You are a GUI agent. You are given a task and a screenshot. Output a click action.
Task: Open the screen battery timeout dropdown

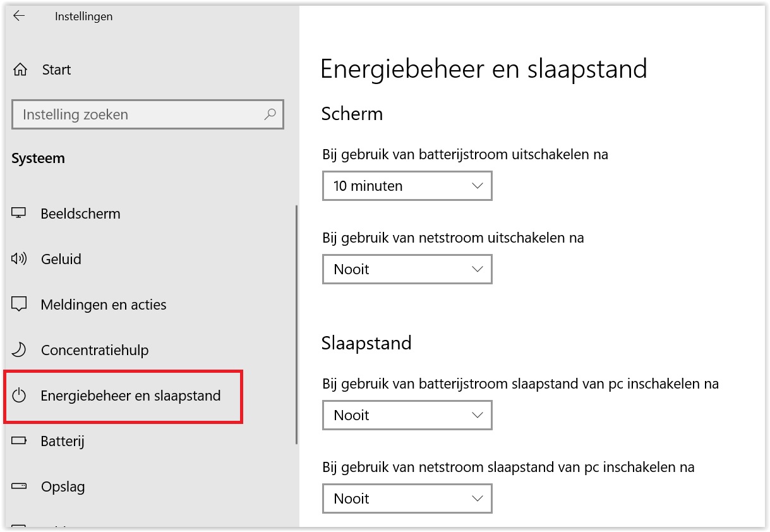(x=407, y=186)
